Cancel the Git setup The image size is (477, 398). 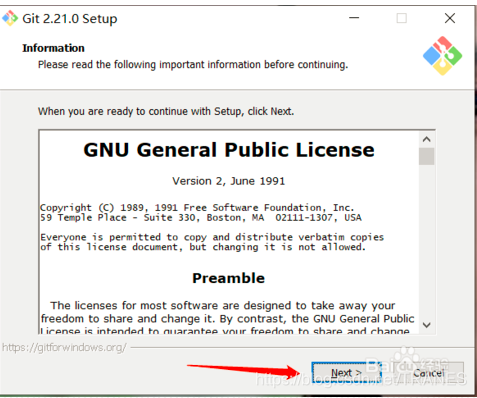(x=429, y=373)
